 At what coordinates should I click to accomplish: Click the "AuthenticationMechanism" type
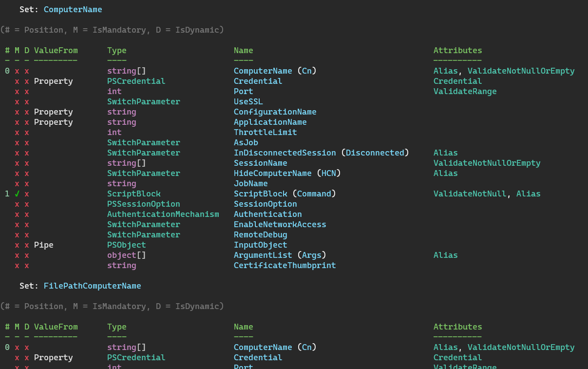point(163,214)
